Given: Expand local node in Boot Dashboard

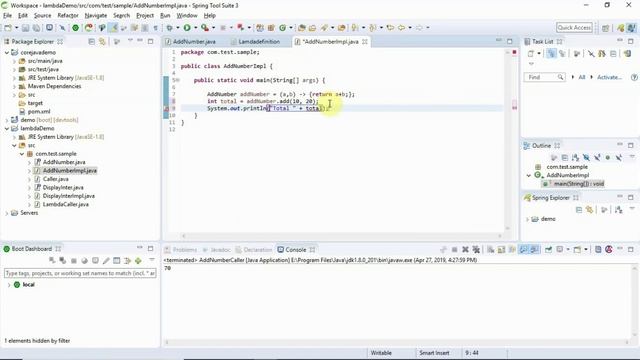Looking at the screenshot, I should [x=9, y=285].
